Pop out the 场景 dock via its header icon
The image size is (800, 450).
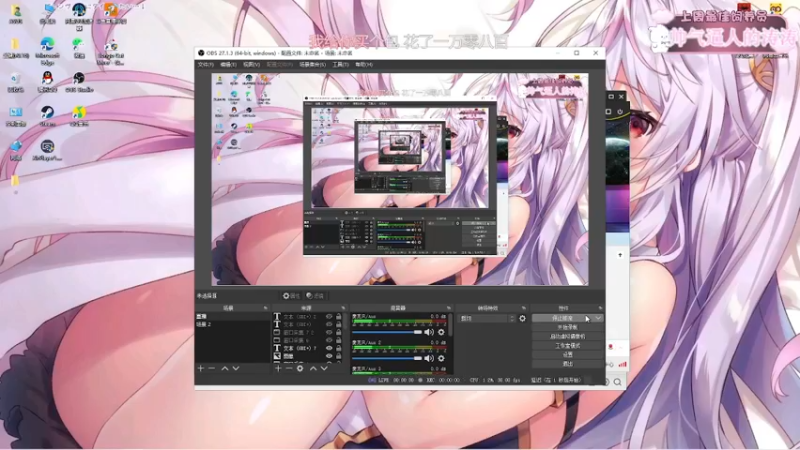coord(265,308)
